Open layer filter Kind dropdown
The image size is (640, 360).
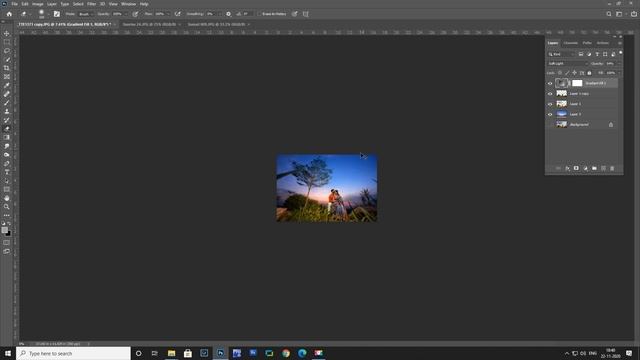click(x=561, y=54)
